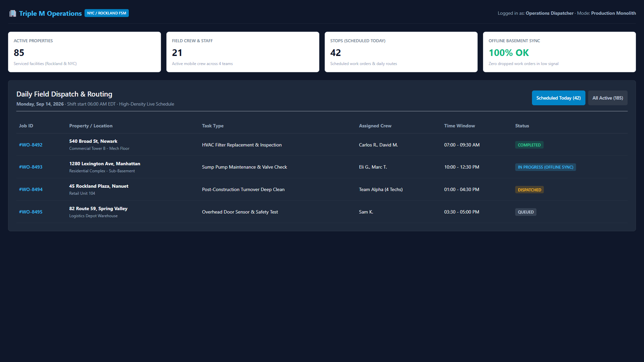The image size is (644, 362).
Task: Open work order #WO-8495
Action: pos(31,212)
